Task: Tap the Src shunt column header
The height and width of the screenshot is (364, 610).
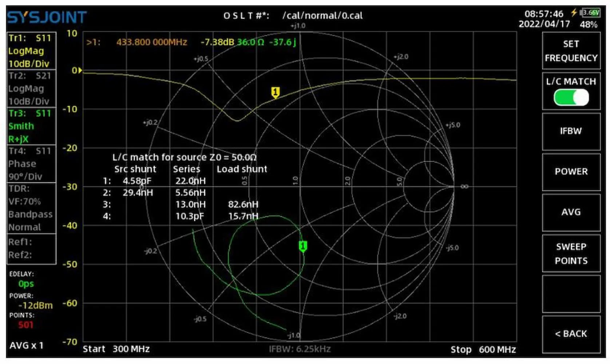Action: point(135,169)
